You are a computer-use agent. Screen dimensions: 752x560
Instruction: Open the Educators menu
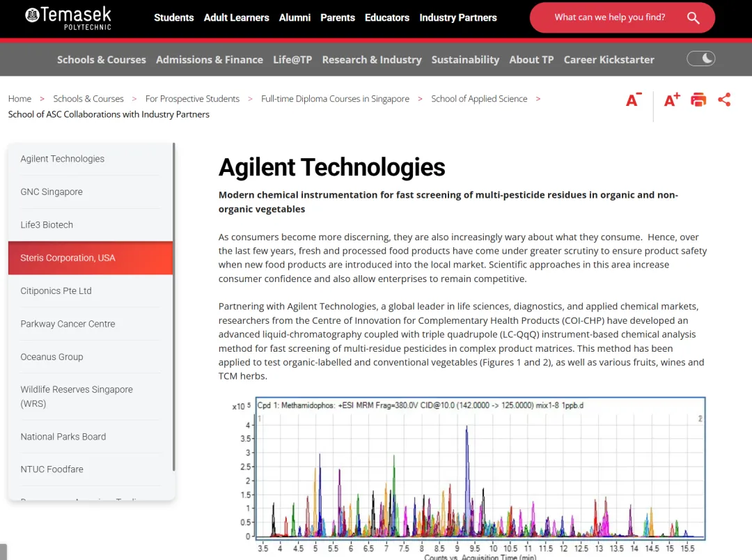(x=387, y=17)
